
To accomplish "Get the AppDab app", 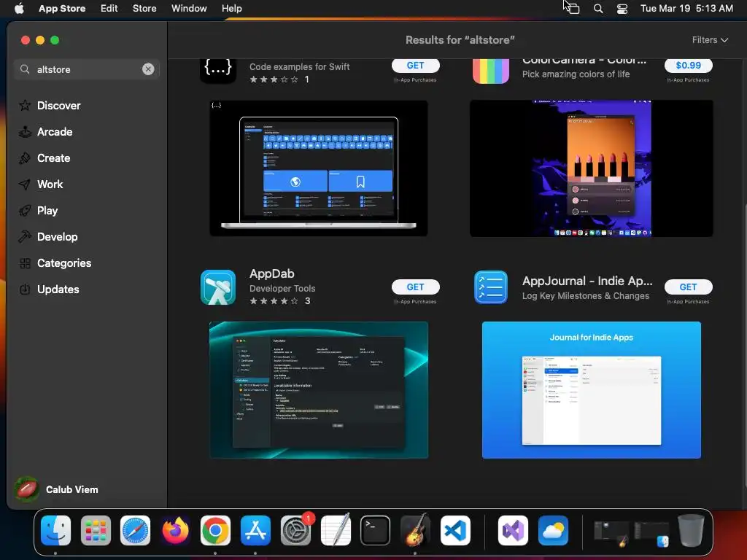I will 415,287.
